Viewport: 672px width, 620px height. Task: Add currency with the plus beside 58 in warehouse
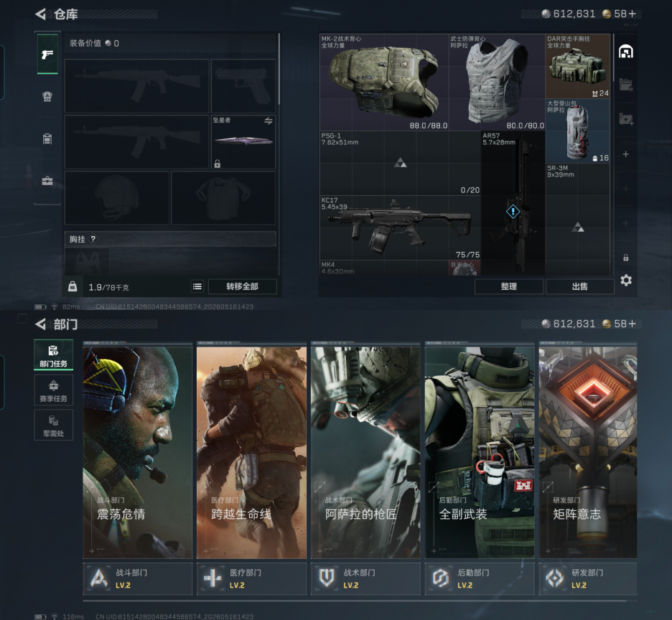[632, 14]
